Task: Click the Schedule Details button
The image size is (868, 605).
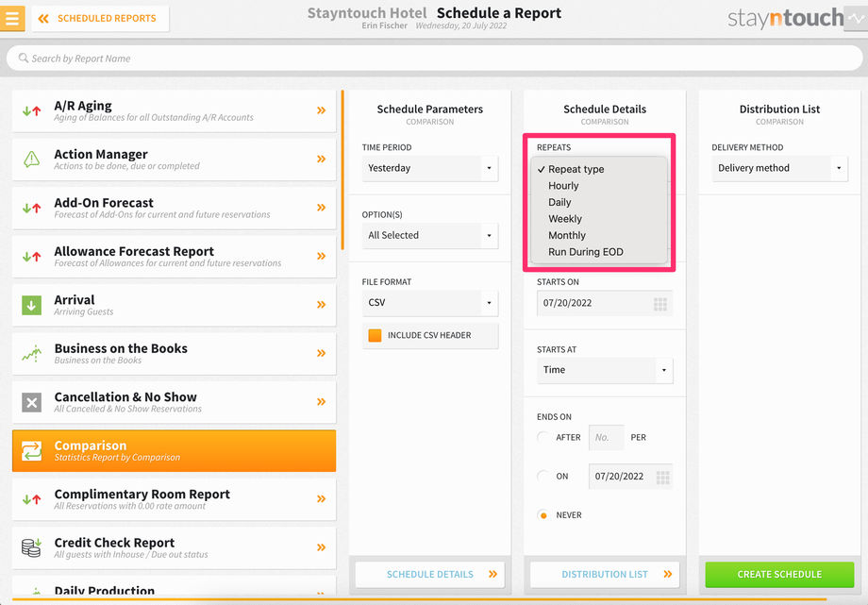Action: pyautogui.click(x=430, y=575)
